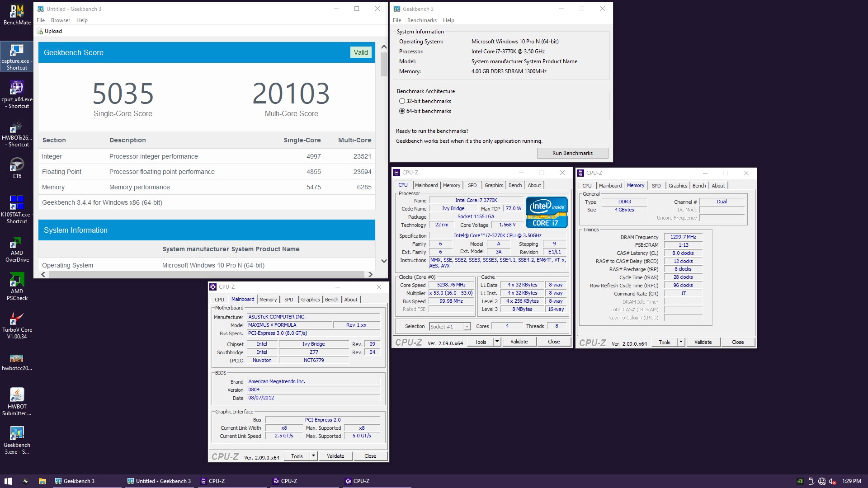Click the BIOS Version 0804 field
This screenshot has width=868, height=488.
point(313,389)
